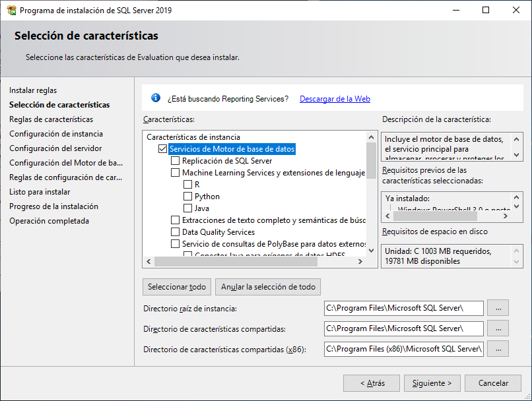This screenshot has height=401, width=532.
Task: Click the SQL Server icon in the title bar
Action: (9, 10)
